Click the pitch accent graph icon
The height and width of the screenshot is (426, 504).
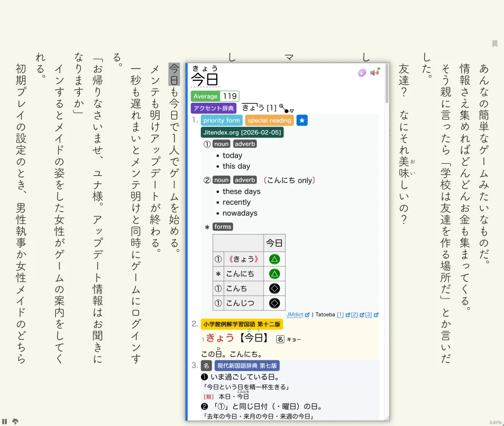pyautogui.click(x=286, y=108)
